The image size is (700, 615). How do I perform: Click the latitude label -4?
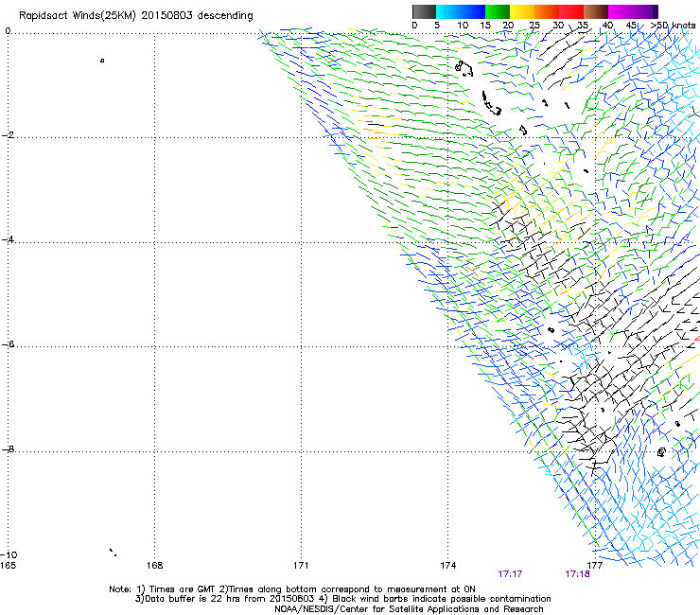8,239
